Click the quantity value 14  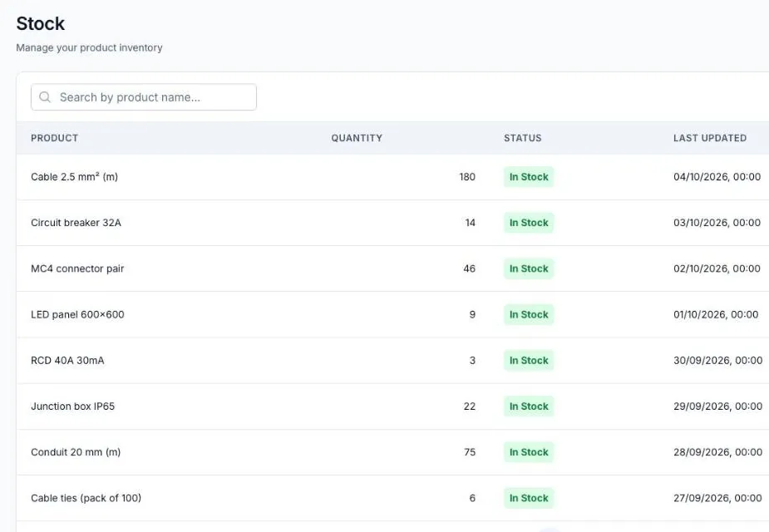pyautogui.click(x=471, y=223)
